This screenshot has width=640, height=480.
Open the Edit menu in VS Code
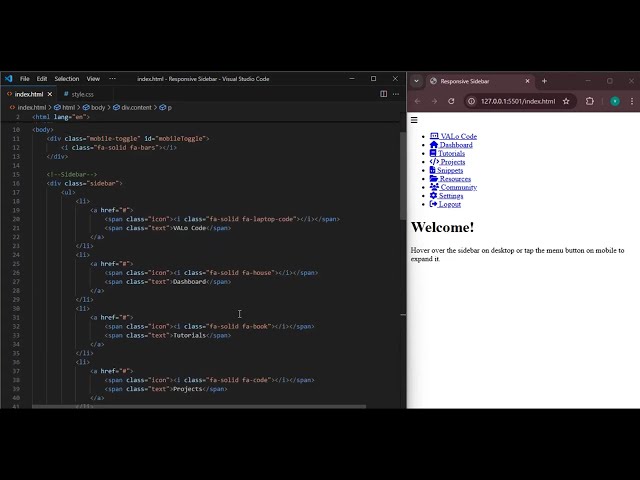click(x=42, y=79)
